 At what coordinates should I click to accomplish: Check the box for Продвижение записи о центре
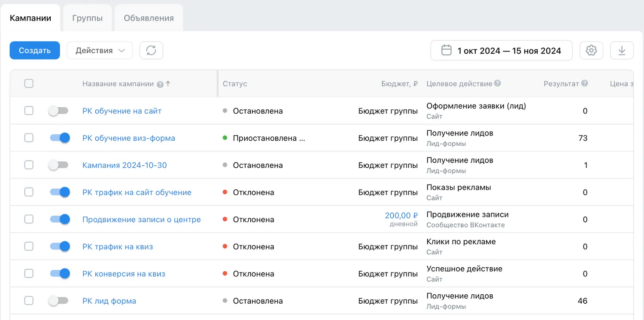point(29,219)
